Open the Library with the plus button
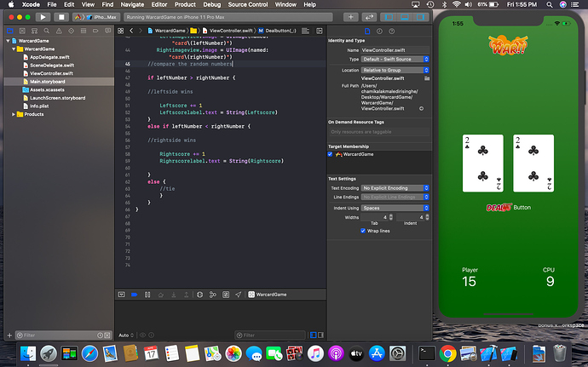 tap(351, 16)
